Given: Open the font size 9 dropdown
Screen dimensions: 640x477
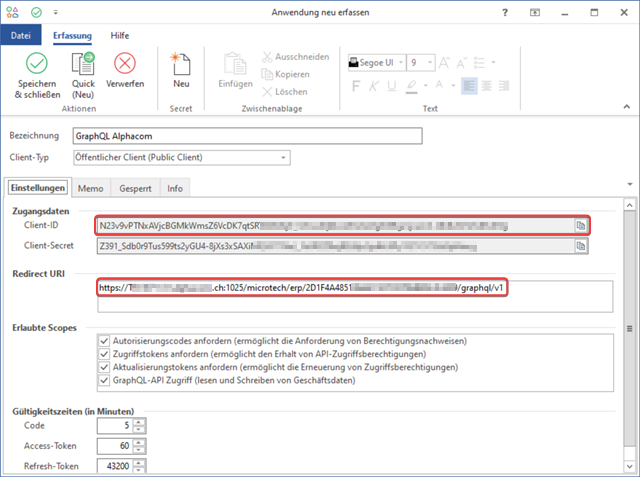Looking at the screenshot, I should pos(430,63).
